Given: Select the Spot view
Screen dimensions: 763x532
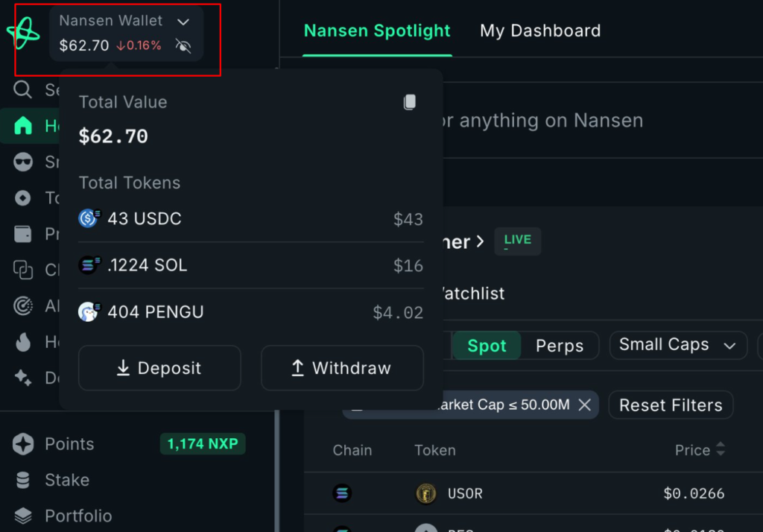Looking at the screenshot, I should [x=487, y=345].
